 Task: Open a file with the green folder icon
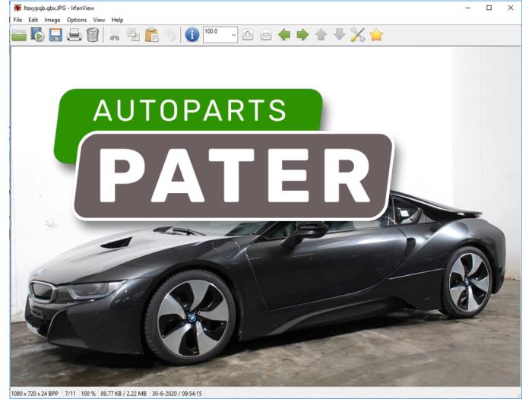click(x=19, y=35)
